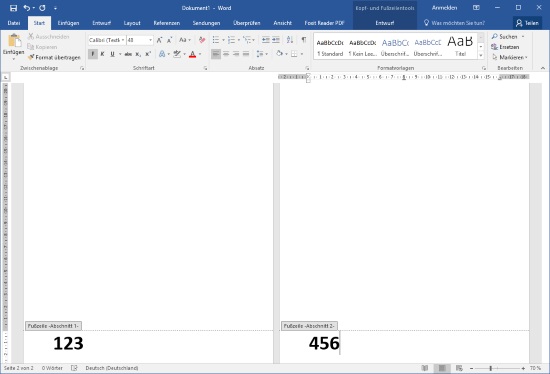Click Anmelden to sign in

(444, 8)
